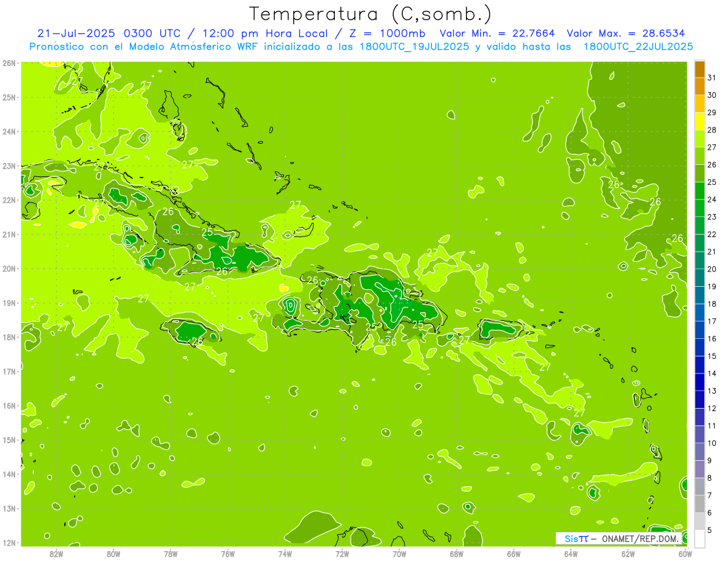728x562 pixels.
Task: Click the 15N latitude label
Action: [x=8, y=440]
